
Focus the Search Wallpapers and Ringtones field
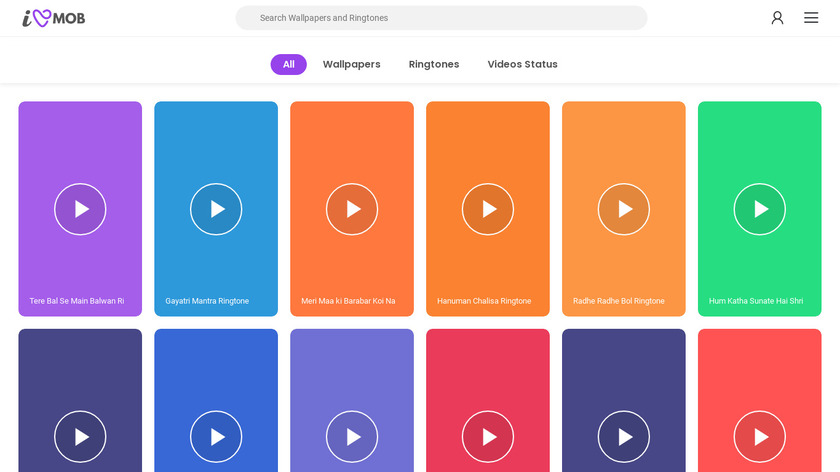[441, 18]
